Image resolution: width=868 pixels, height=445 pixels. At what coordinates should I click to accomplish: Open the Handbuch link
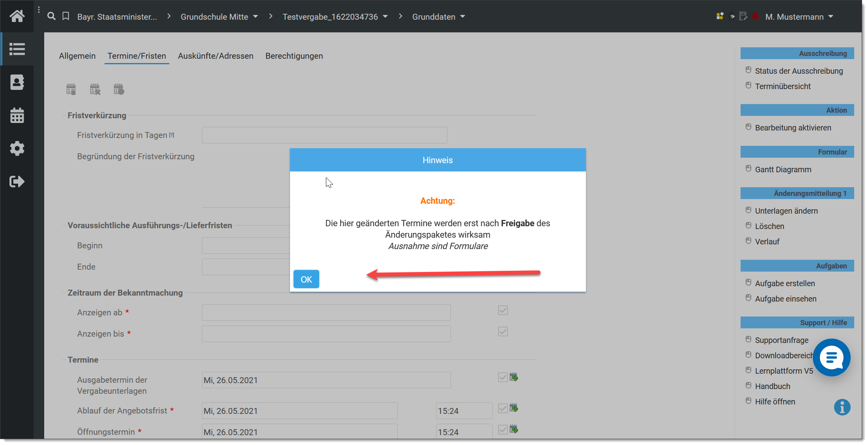(773, 386)
